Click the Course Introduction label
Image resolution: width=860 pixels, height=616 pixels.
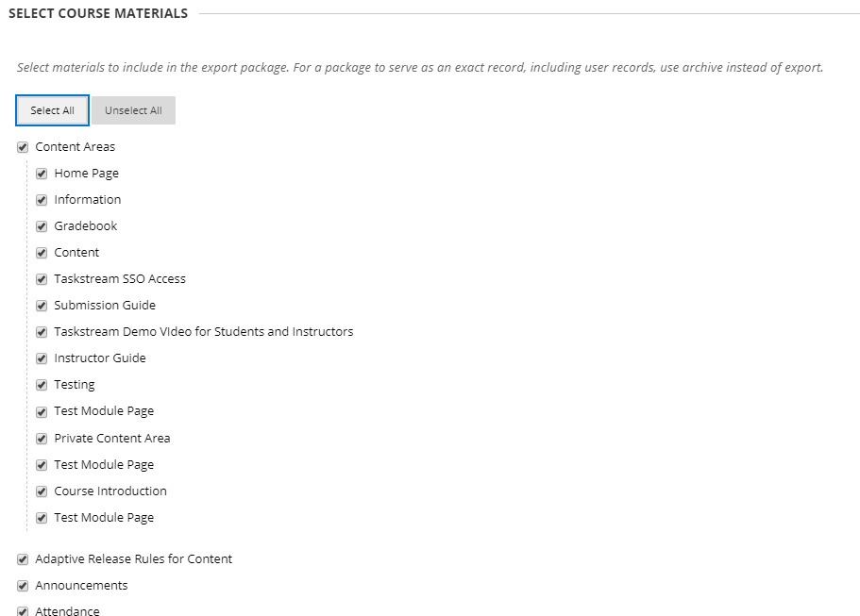[110, 491]
